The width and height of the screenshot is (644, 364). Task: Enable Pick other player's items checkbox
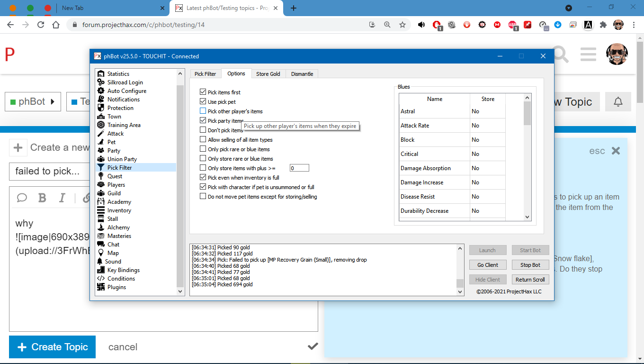tap(203, 111)
